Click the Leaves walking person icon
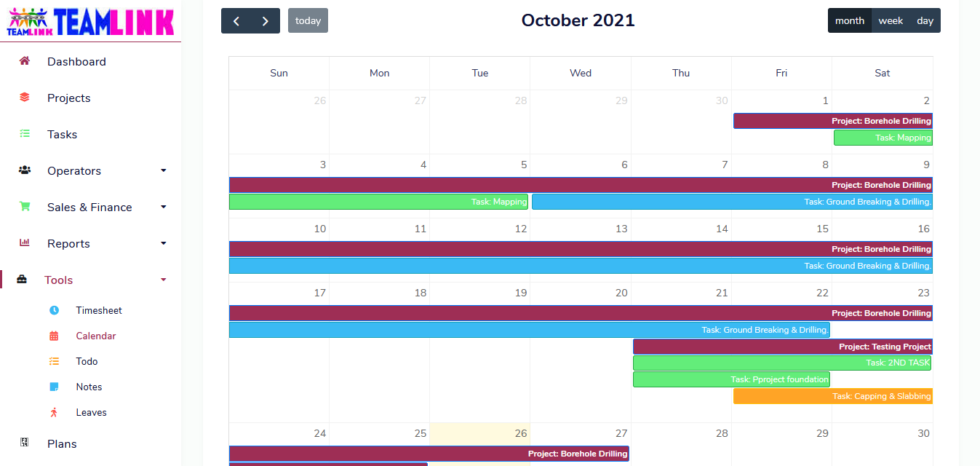Viewport: 980px width, 466px height. point(54,412)
